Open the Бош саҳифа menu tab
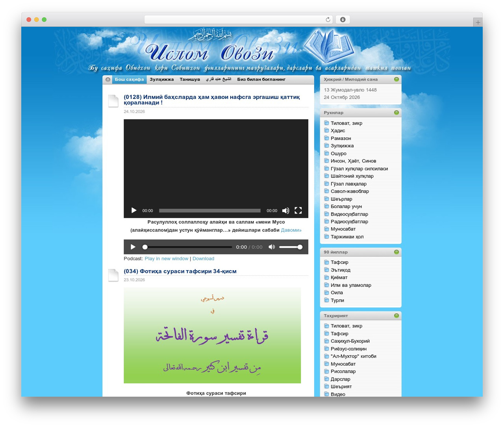The height and width of the screenshot is (427, 504). (x=129, y=80)
